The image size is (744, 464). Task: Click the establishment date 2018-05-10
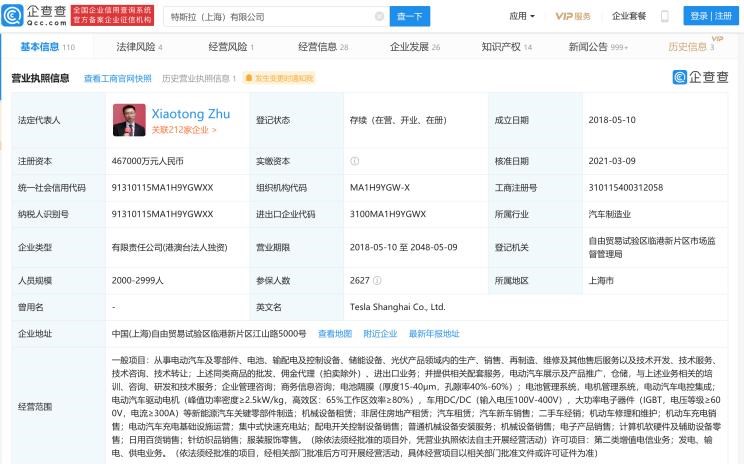point(612,120)
